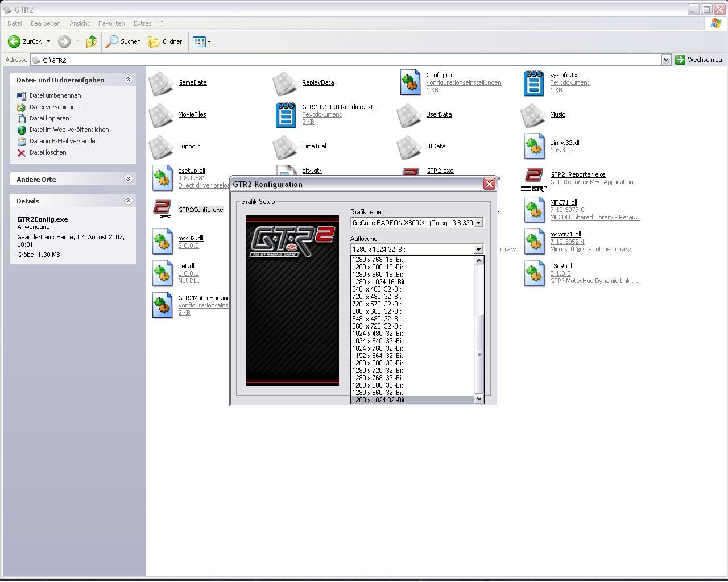Select the GTR2.exe file name

pyautogui.click(x=440, y=171)
